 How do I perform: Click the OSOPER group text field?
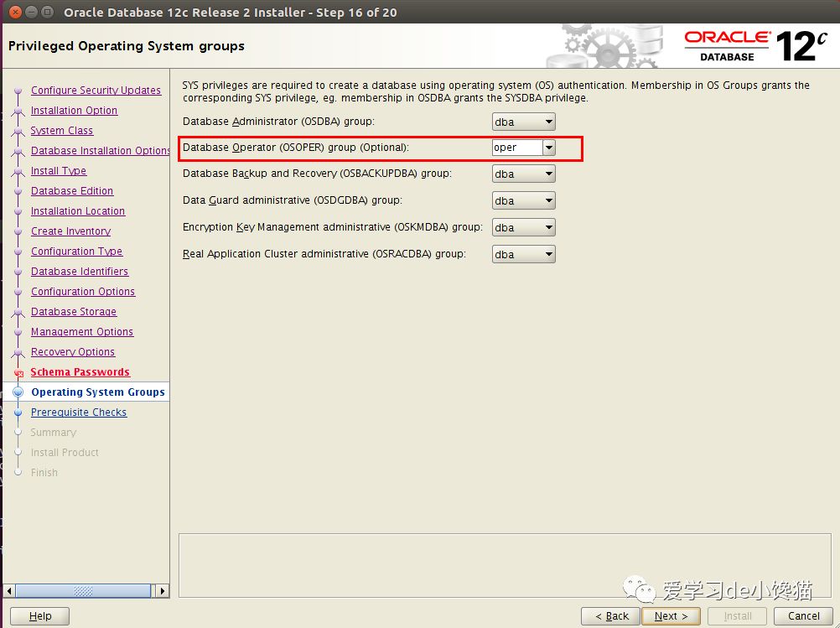[517, 148]
